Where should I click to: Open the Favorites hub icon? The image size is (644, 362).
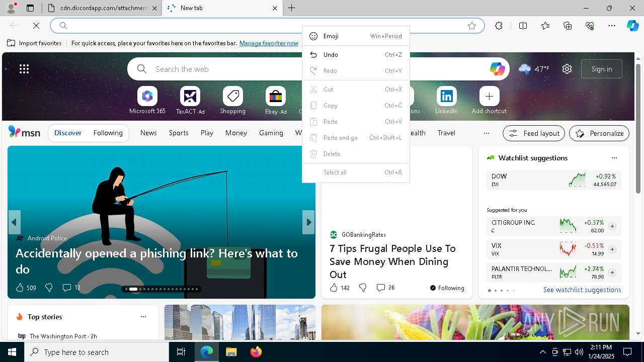(x=545, y=26)
